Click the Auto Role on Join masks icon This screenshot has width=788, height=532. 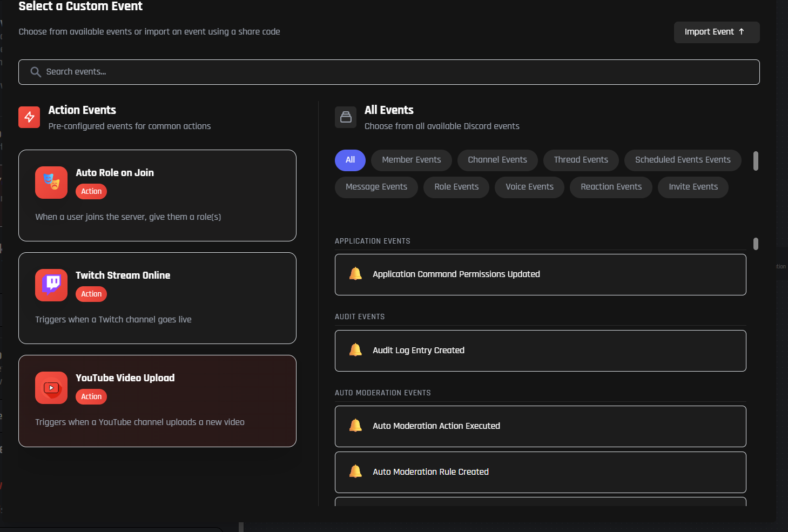click(51, 183)
